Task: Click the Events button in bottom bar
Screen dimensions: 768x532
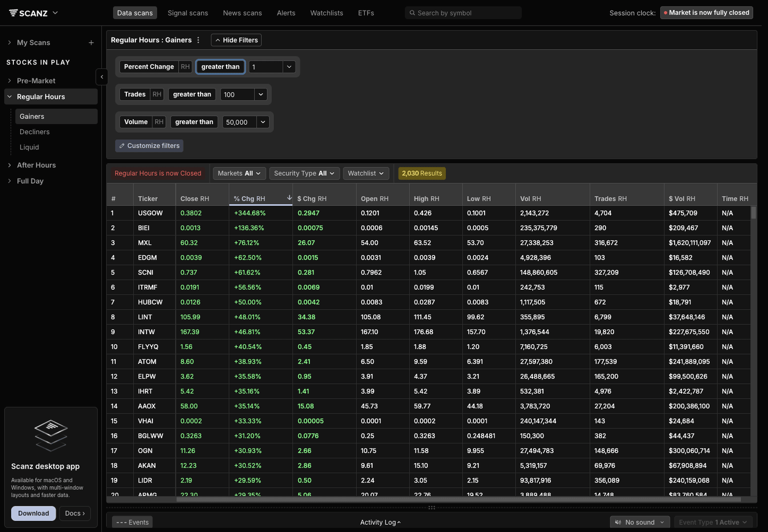Action: (132, 522)
